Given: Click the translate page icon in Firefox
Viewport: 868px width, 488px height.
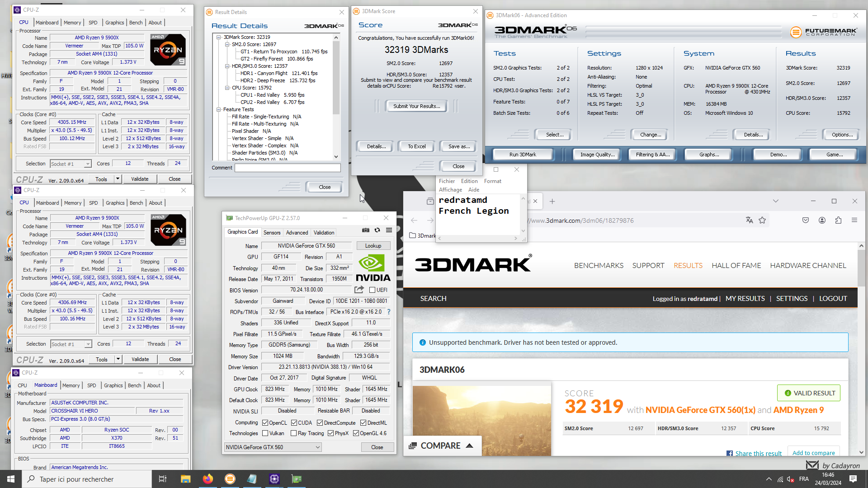Looking at the screenshot, I should click(x=750, y=220).
